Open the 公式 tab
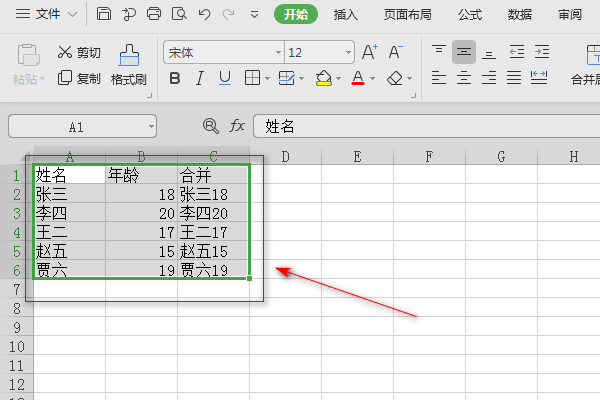This screenshot has height=400, width=600. [x=470, y=15]
